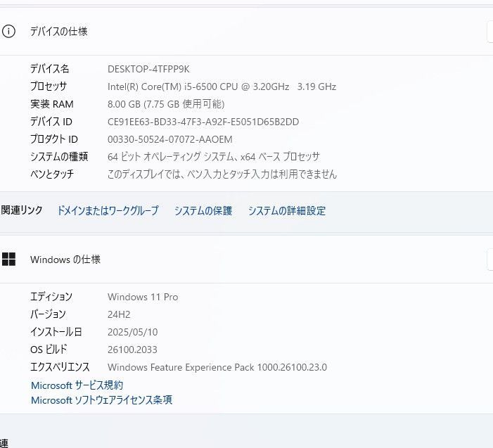Screen dimensions: 493x448
Task: Click the 関連リンク label
Action: pyautogui.click(x=22, y=210)
